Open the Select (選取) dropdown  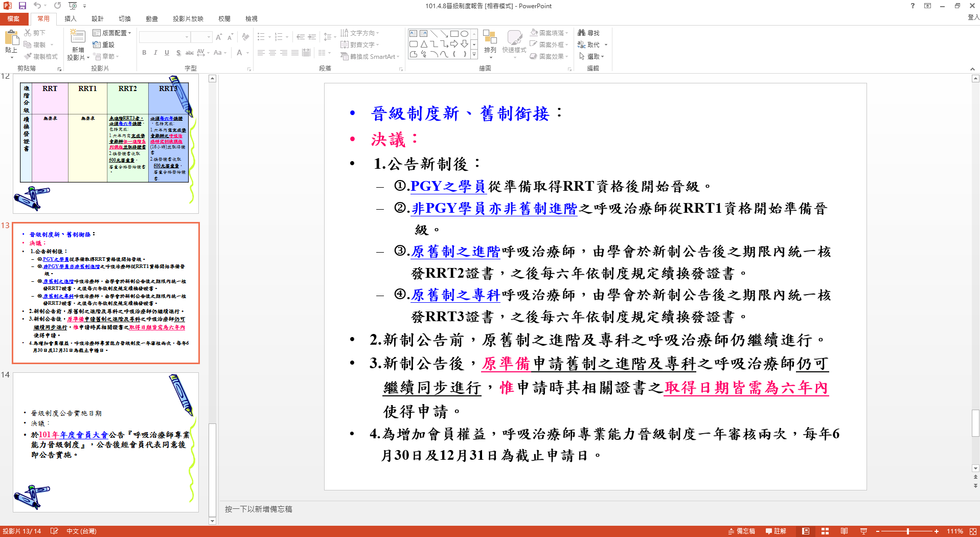(x=592, y=56)
